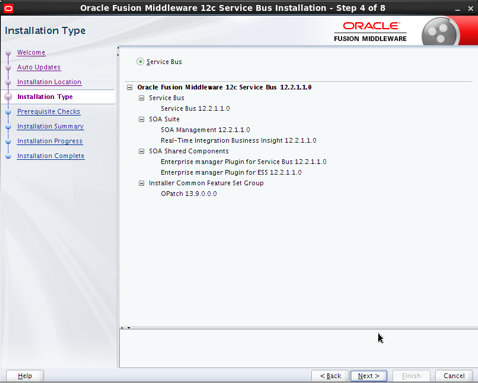Open the Installation Summary step

coord(51,126)
